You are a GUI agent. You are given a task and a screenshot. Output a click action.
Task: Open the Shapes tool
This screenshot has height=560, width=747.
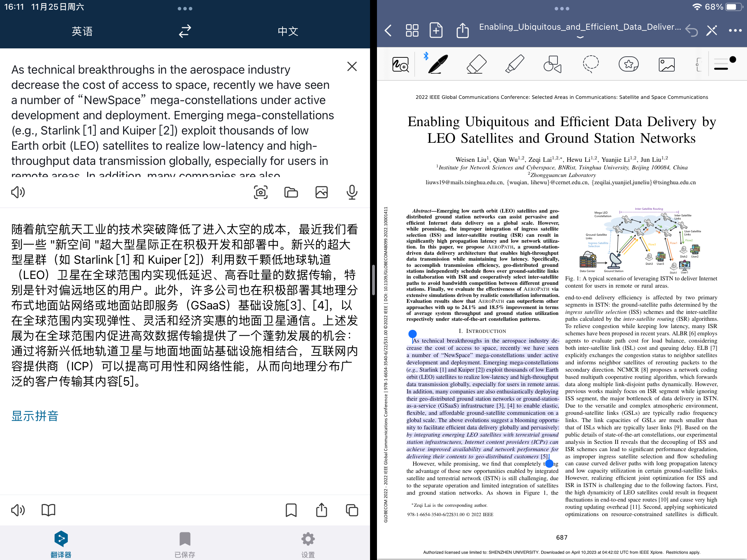pyautogui.click(x=552, y=64)
